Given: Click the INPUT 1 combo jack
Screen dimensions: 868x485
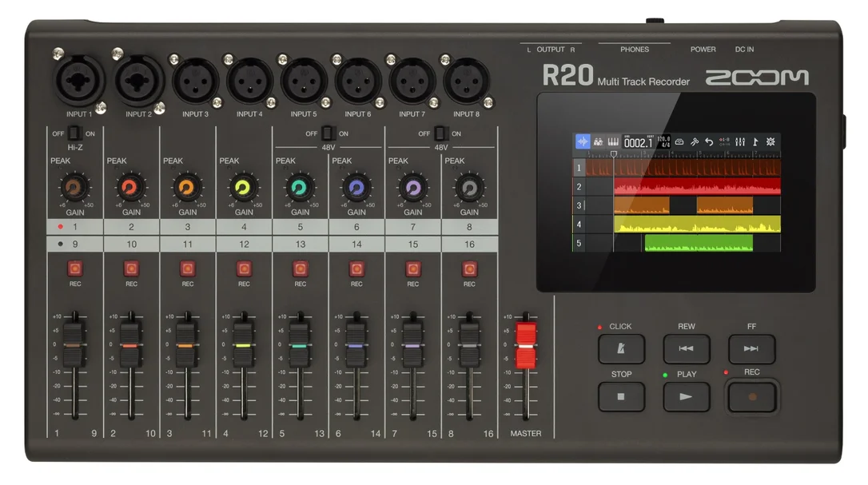Looking at the screenshot, I should 79,81.
